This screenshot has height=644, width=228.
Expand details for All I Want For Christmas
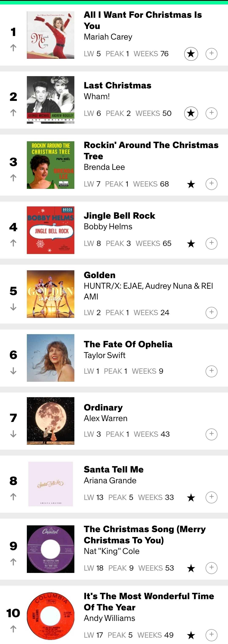coord(211,54)
